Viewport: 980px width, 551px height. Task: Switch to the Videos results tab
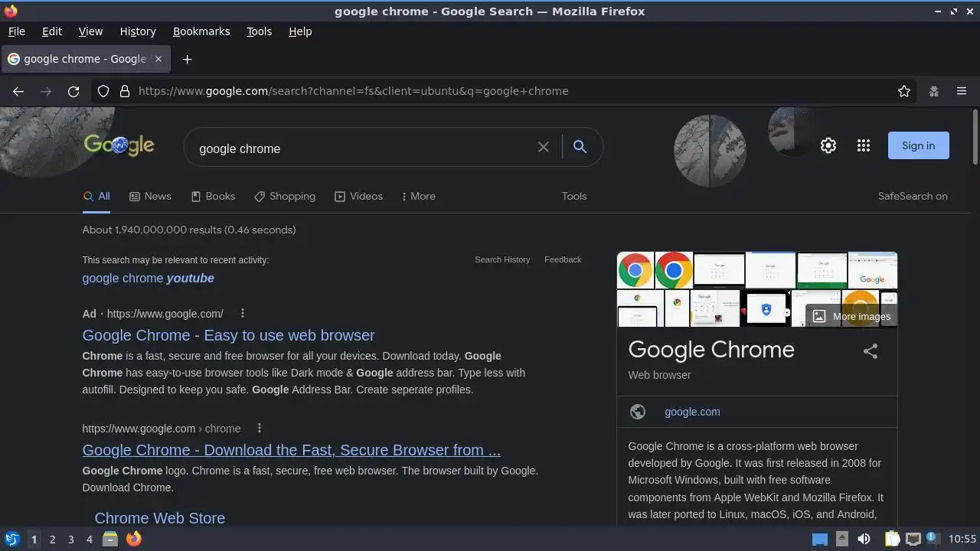point(358,197)
